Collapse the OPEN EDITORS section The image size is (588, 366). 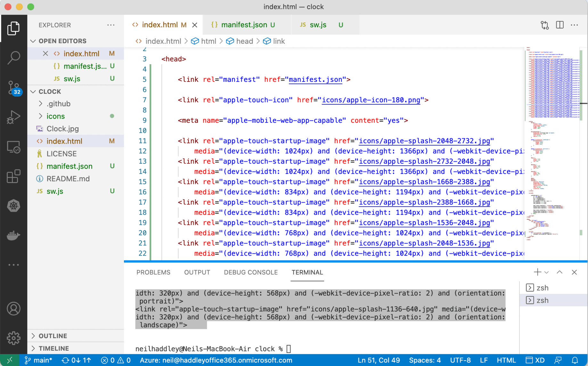tap(62, 41)
